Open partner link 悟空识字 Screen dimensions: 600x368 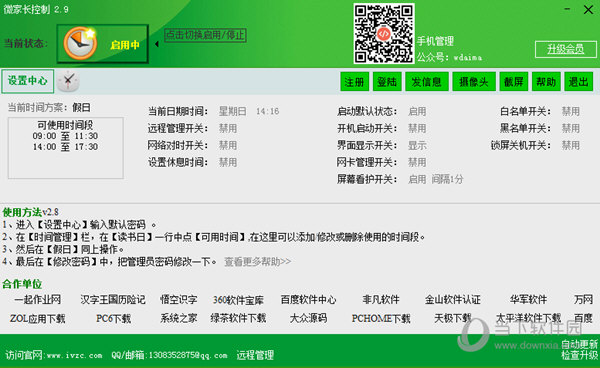click(179, 300)
